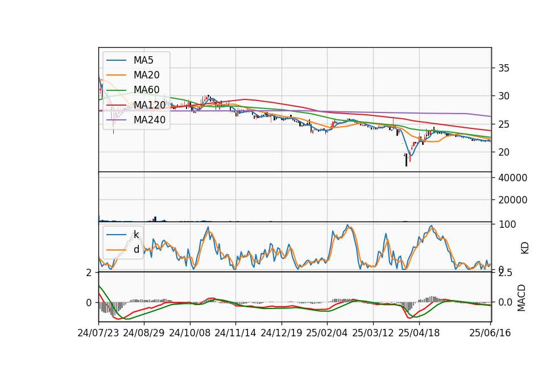This screenshot has width=546, height=392.
Task: Click the date label 25/04/18
Action: click(419, 333)
